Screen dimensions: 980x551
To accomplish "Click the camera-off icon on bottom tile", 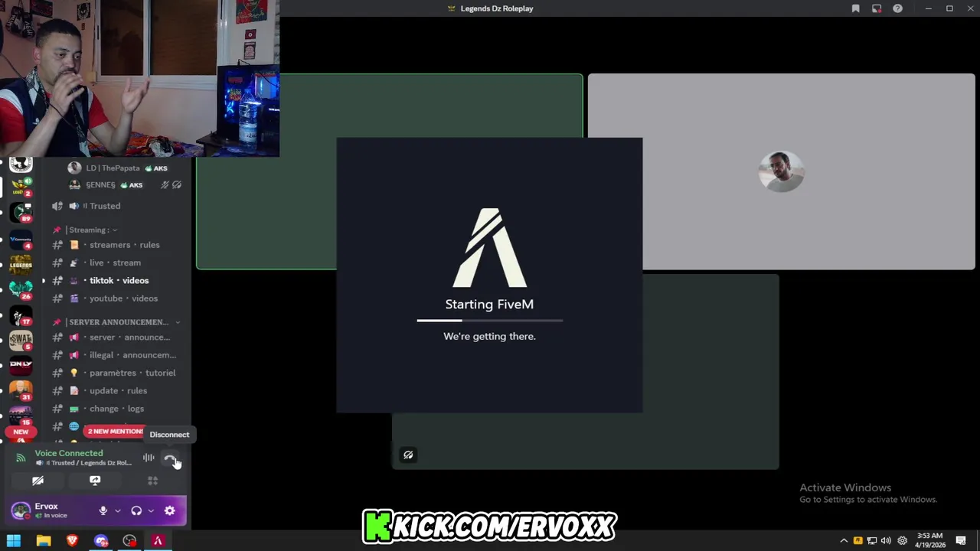I will point(408,455).
